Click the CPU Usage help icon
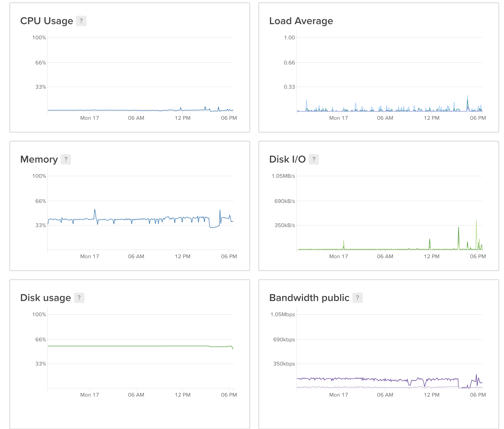504x429 pixels. pyautogui.click(x=81, y=21)
